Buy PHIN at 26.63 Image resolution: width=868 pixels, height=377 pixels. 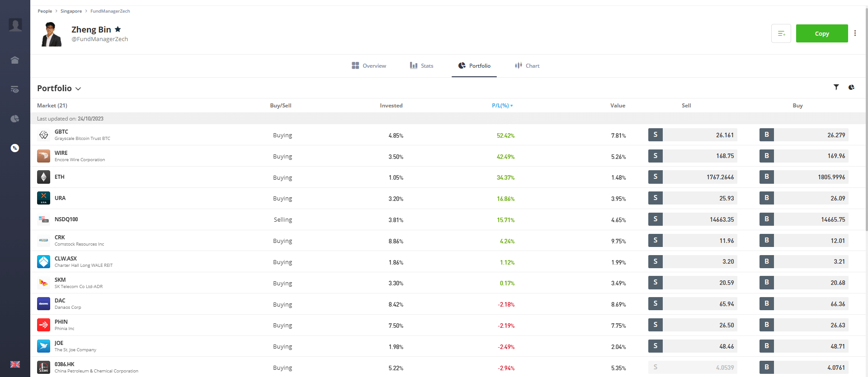tap(804, 325)
